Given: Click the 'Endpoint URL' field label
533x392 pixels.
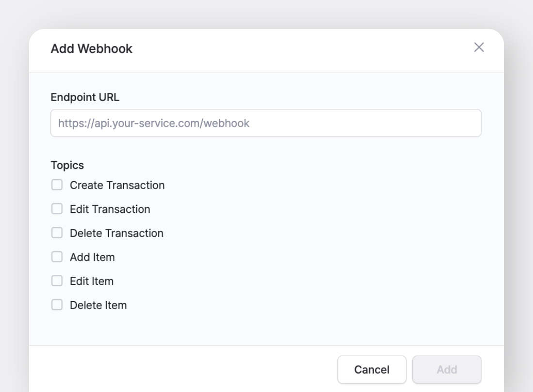Looking at the screenshot, I should pyautogui.click(x=85, y=97).
